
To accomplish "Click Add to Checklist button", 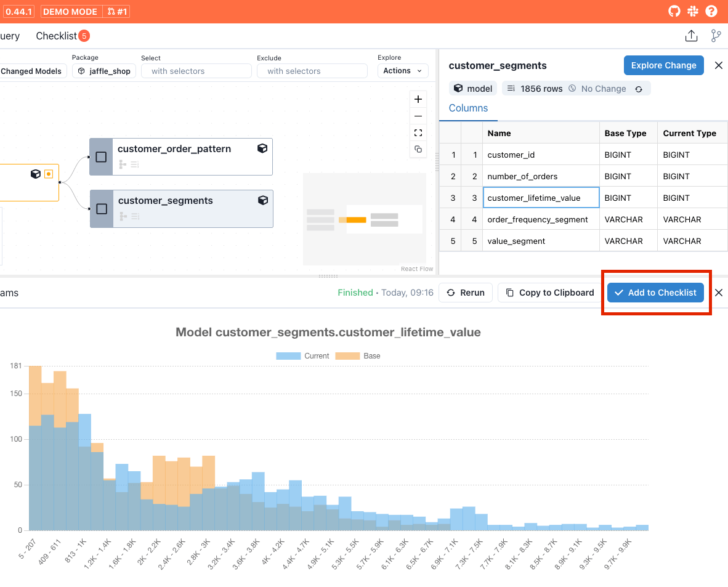I will (x=655, y=293).
